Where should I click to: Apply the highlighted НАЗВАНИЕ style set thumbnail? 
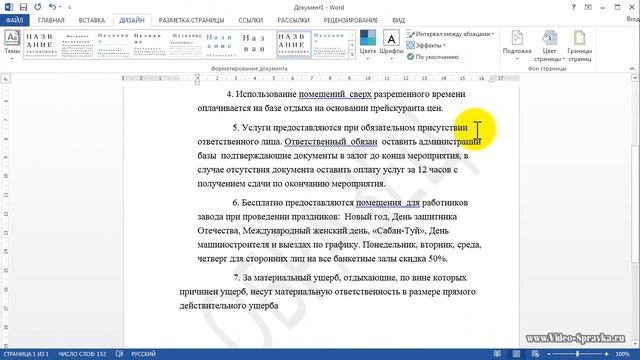pyautogui.click(x=293, y=44)
